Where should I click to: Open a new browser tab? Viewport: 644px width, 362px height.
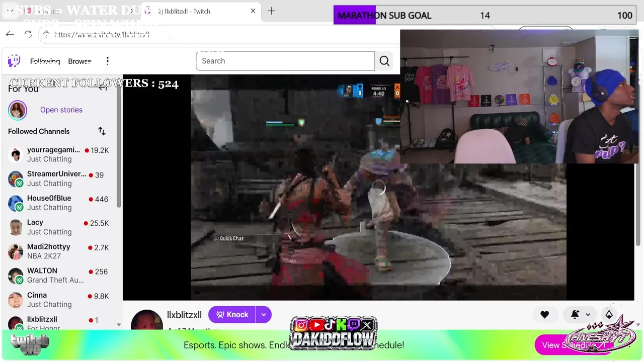click(x=271, y=11)
